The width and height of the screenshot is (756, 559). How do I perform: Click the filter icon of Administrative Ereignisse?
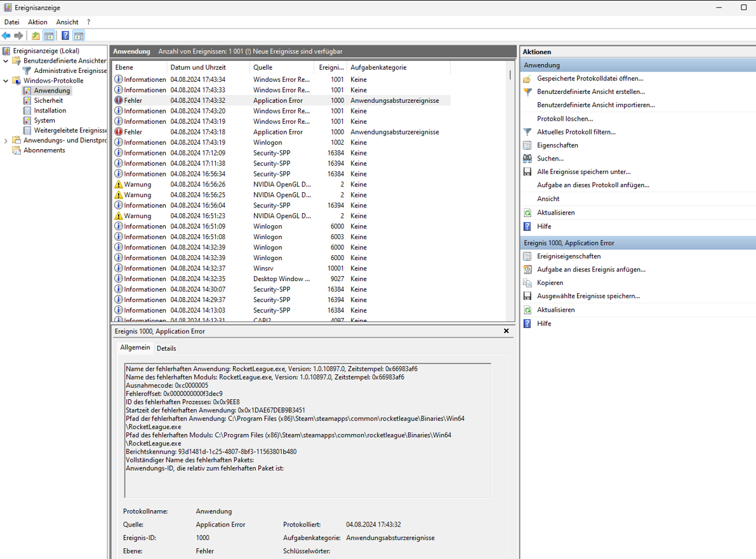click(x=27, y=70)
